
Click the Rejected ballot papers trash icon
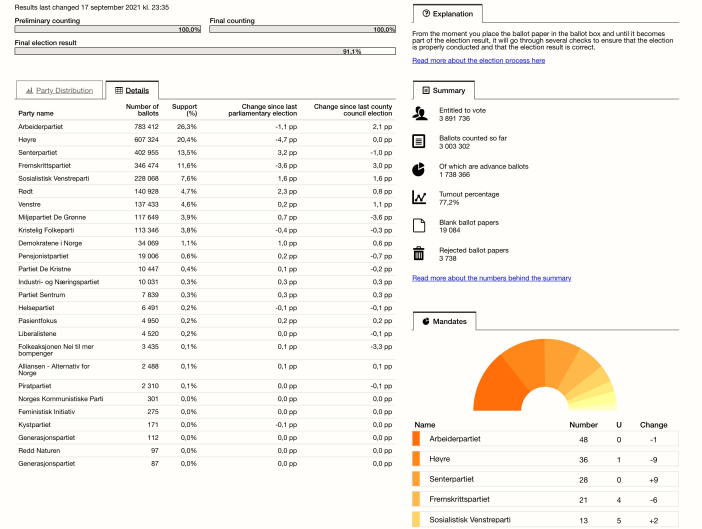420,254
